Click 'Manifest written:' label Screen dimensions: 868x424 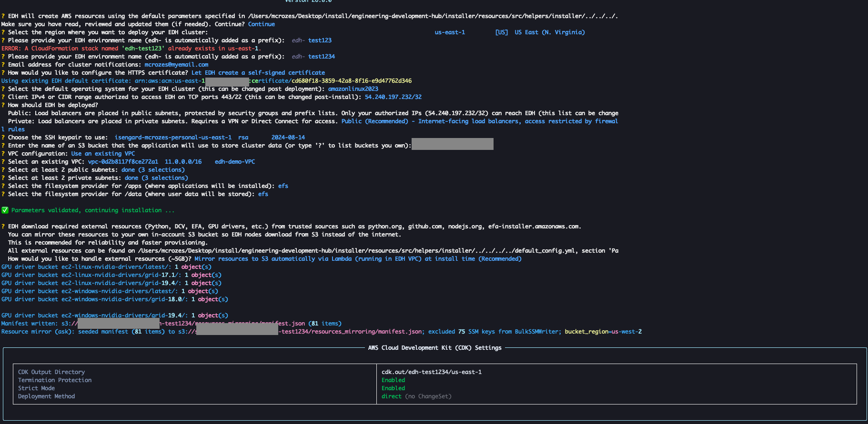point(30,324)
